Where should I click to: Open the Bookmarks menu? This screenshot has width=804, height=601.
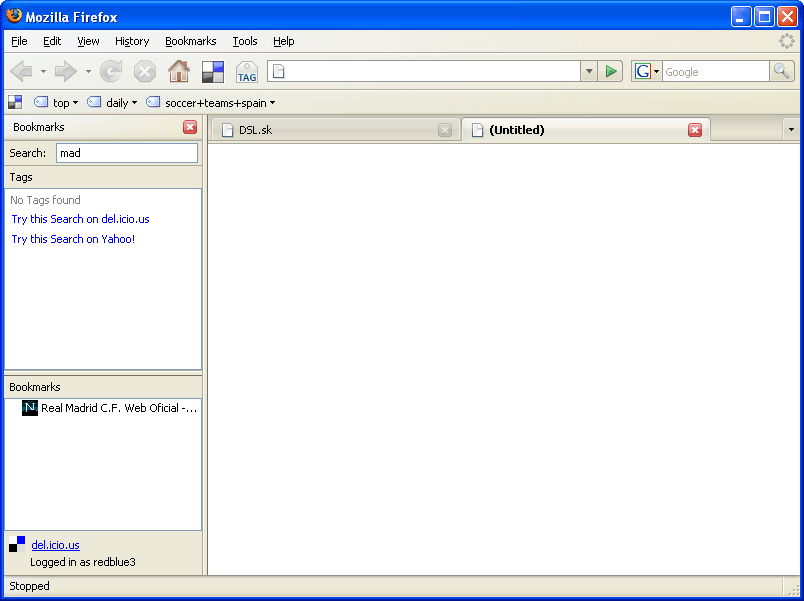click(x=191, y=41)
